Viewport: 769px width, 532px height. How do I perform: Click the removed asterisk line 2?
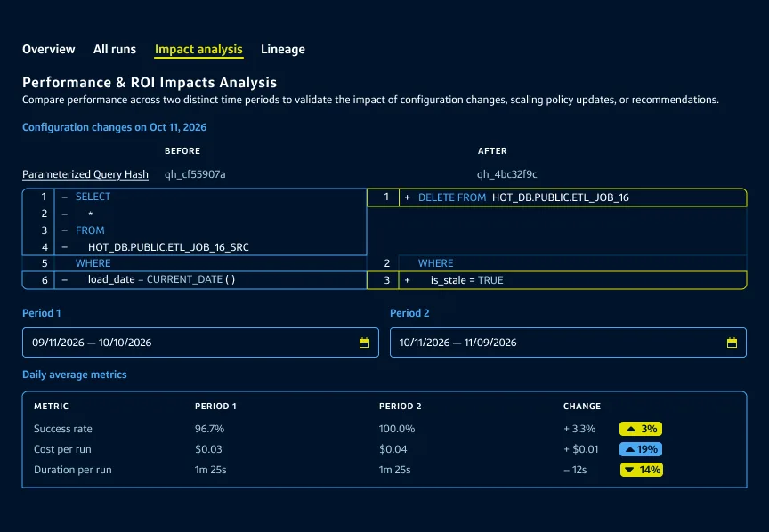click(x=195, y=214)
